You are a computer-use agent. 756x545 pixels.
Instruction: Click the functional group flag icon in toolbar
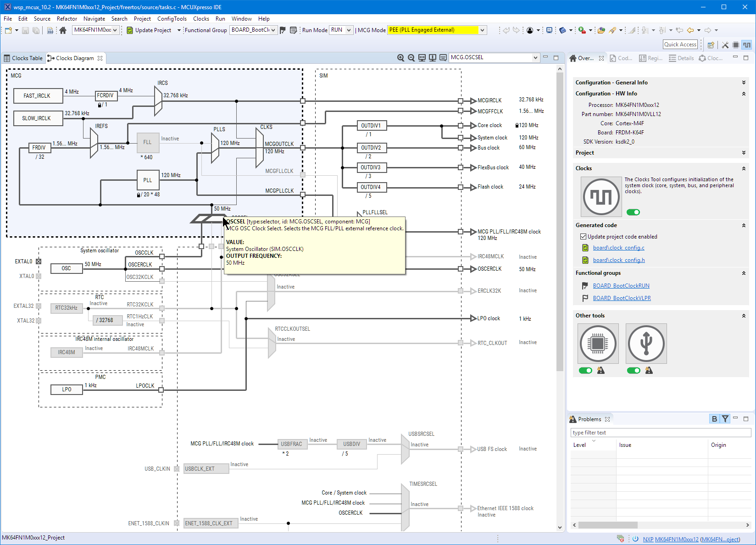tap(283, 30)
